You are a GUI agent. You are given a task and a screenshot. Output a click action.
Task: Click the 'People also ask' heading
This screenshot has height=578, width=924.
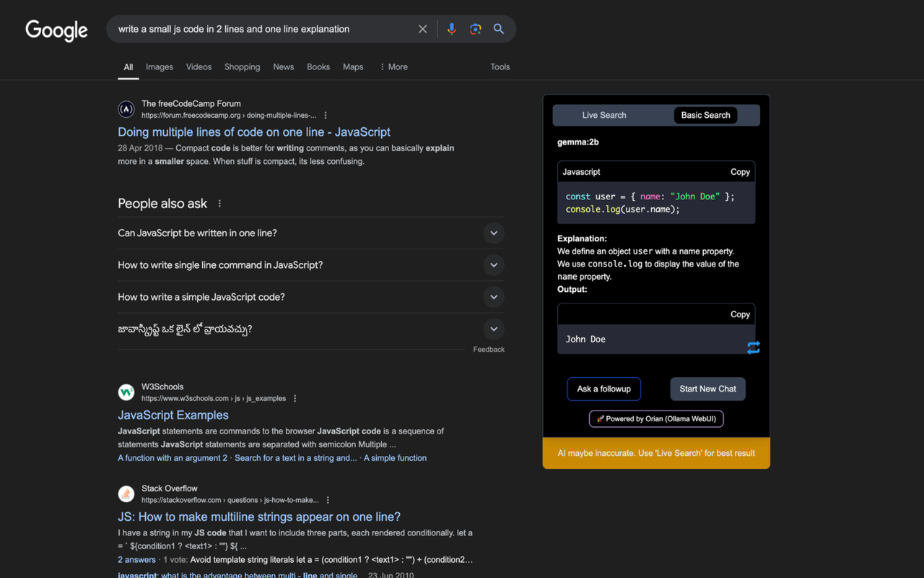point(162,204)
